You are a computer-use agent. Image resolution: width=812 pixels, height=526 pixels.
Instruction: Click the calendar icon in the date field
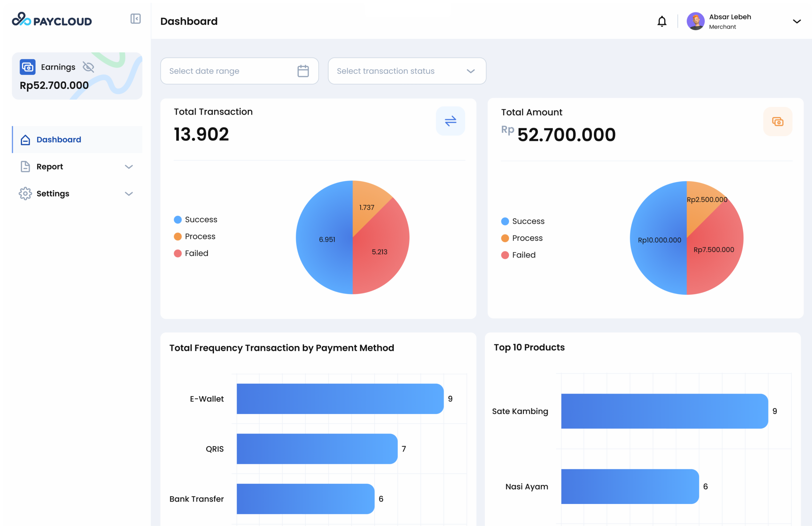(303, 71)
